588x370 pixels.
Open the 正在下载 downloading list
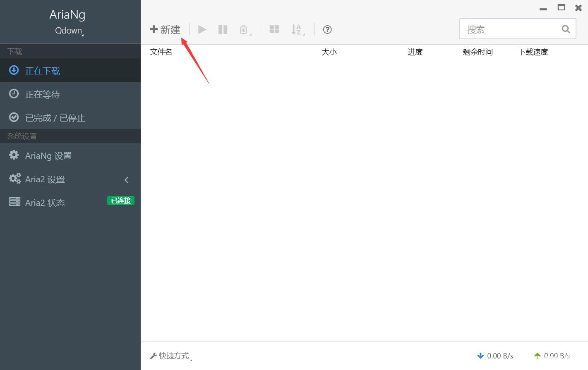70,71
